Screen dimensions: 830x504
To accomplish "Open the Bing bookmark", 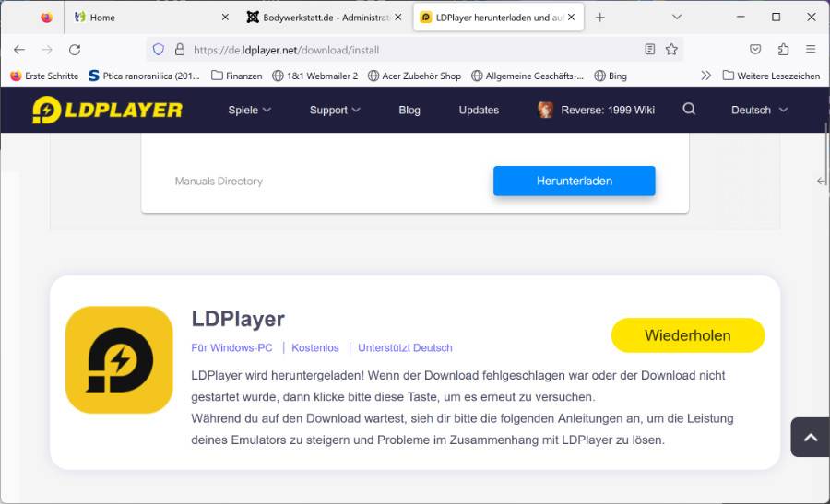I will click(611, 76).
